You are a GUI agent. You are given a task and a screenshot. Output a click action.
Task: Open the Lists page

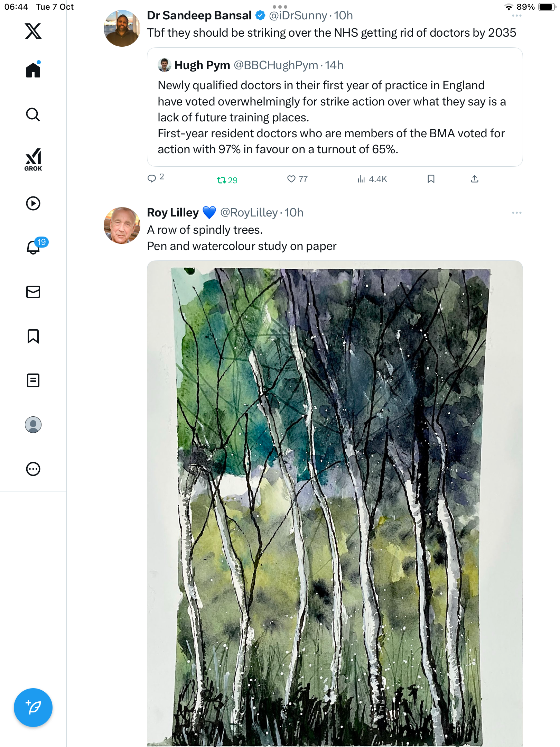(x=33, y=380)
